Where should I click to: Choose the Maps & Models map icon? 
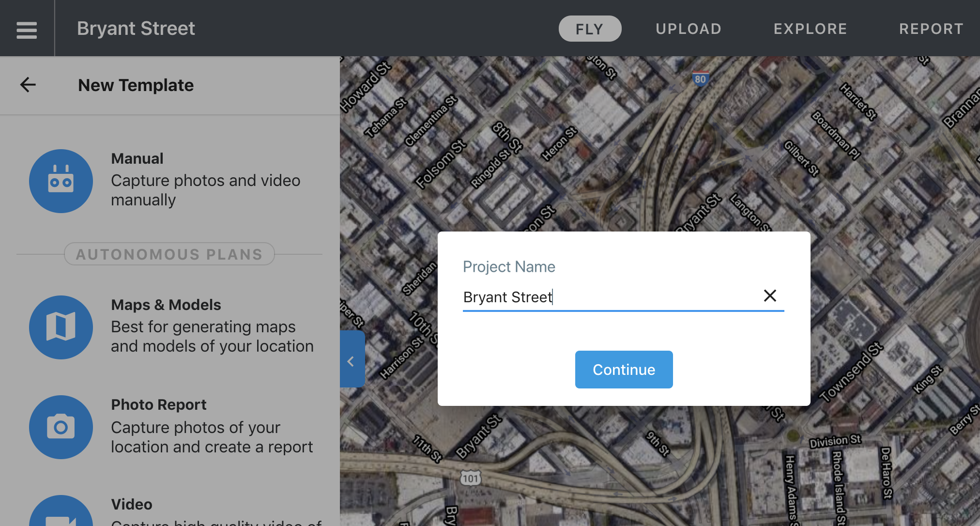point(61,327)
